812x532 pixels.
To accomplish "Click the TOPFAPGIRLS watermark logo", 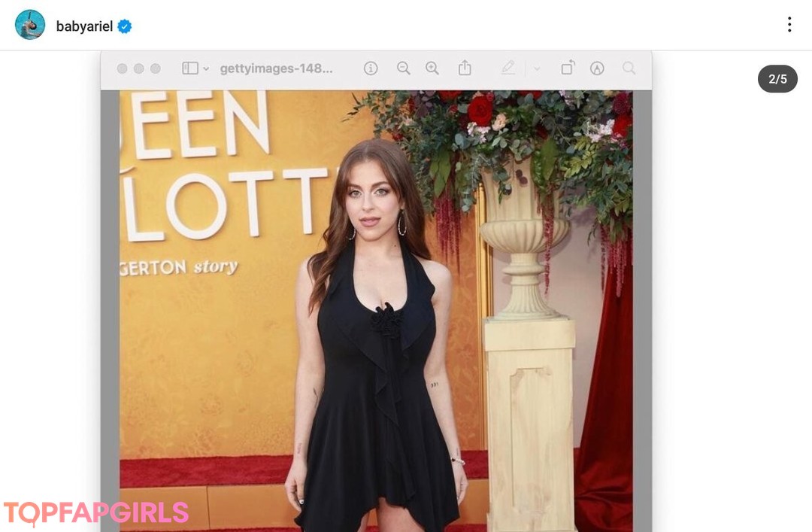I will click(96, 513).
